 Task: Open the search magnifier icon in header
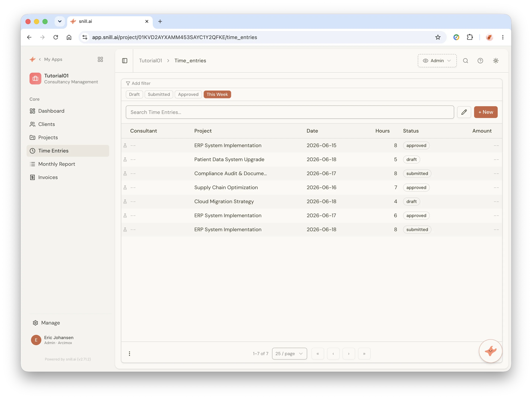(465, 61)
